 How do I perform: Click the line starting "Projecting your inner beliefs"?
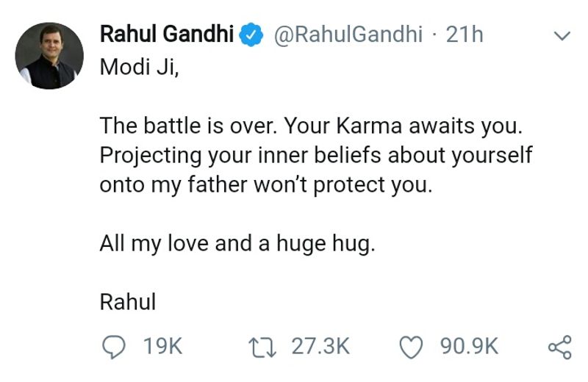tap(315, 156)
